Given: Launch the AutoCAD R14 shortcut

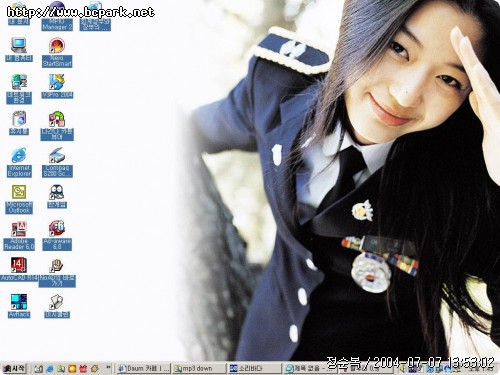Looking at the screenshot, I should pyautogui.click(x=19, y=269).
